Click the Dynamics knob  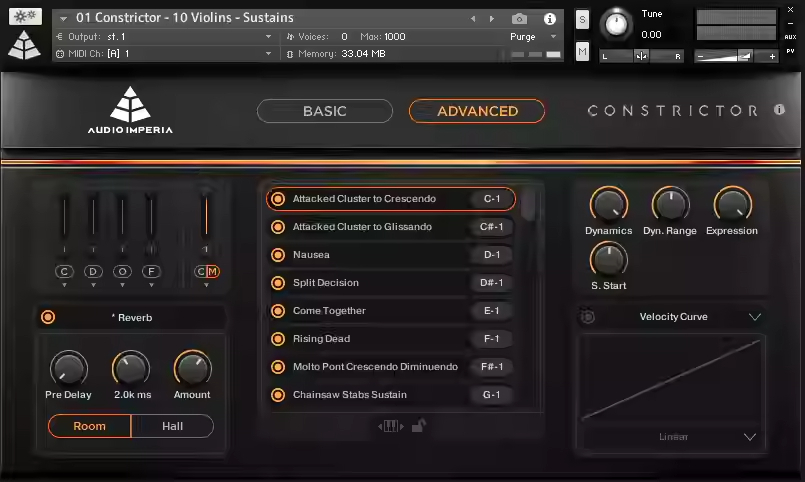[x=609, y=205]
